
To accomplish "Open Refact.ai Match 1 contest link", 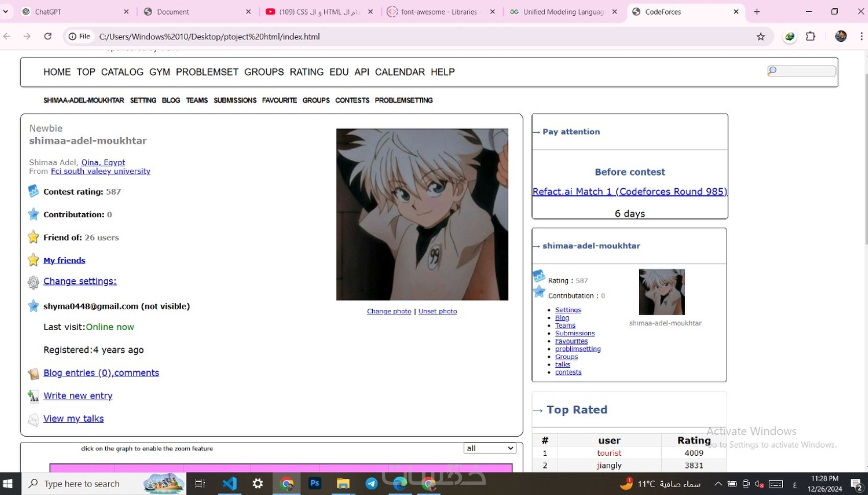I will [630, 191].
